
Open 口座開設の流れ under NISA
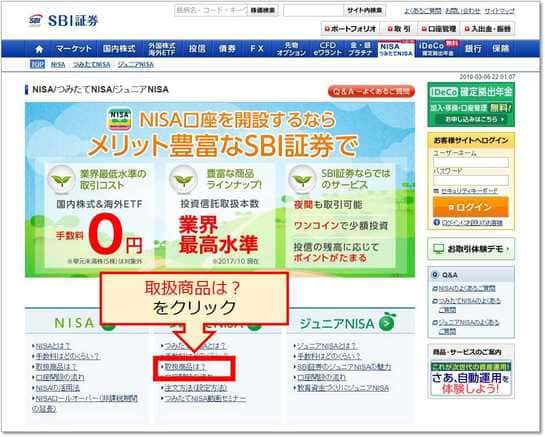(60, 377)
